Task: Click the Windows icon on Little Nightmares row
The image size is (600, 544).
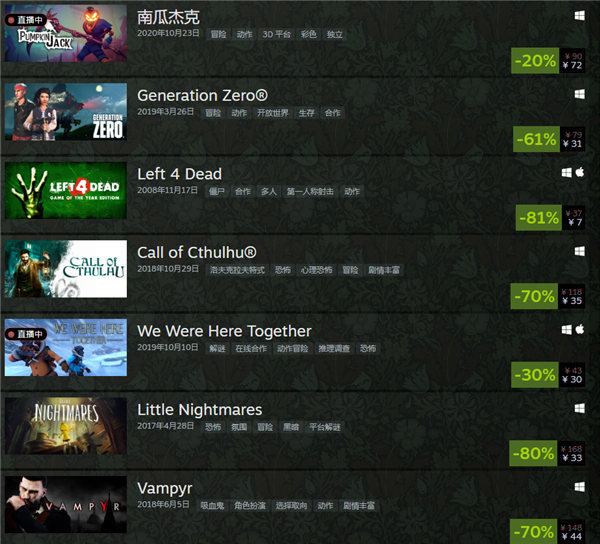Action: coord(579,409)
